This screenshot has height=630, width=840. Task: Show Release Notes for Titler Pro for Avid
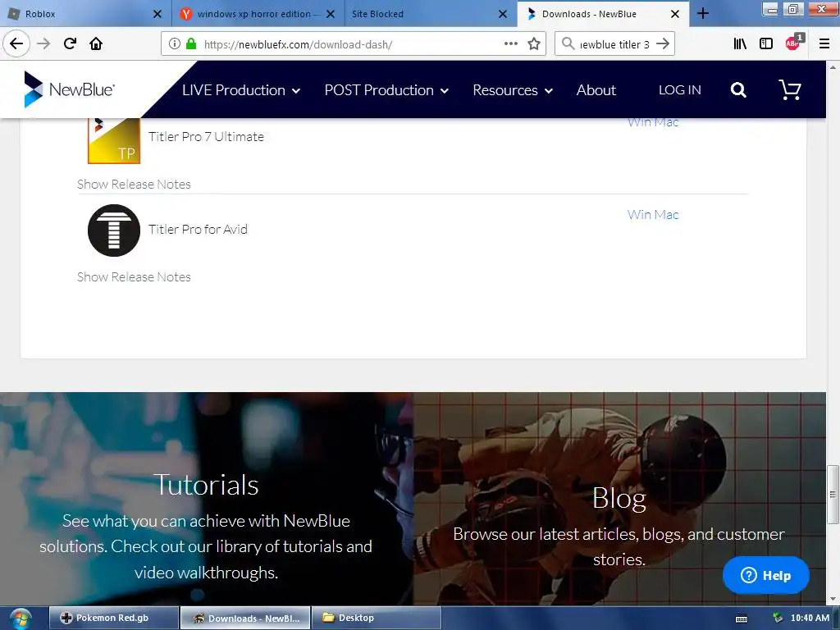134,277
